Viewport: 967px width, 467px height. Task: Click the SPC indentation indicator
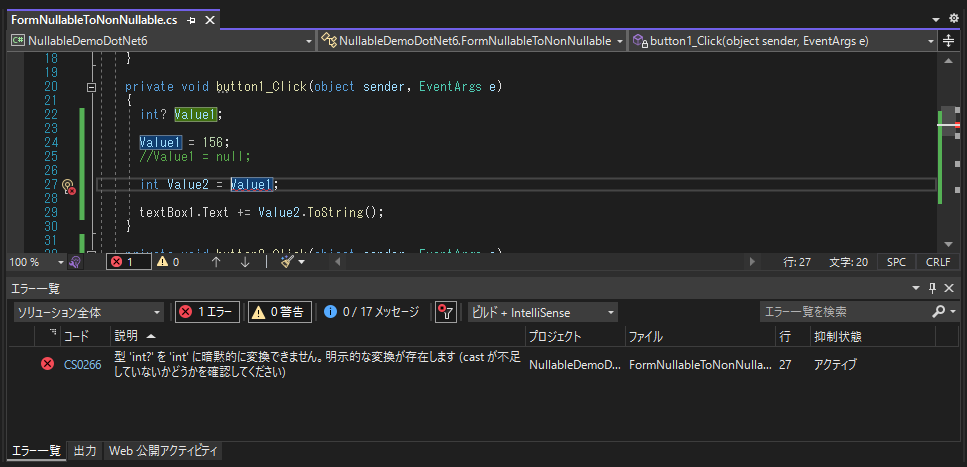click(x=896, y=262)
